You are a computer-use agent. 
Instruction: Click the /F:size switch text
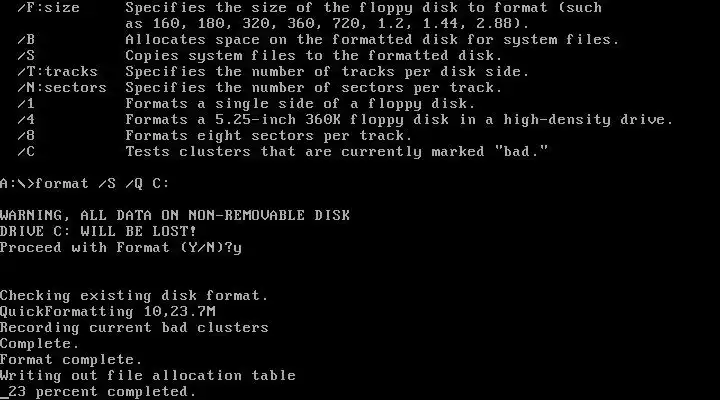pos(48,8)
